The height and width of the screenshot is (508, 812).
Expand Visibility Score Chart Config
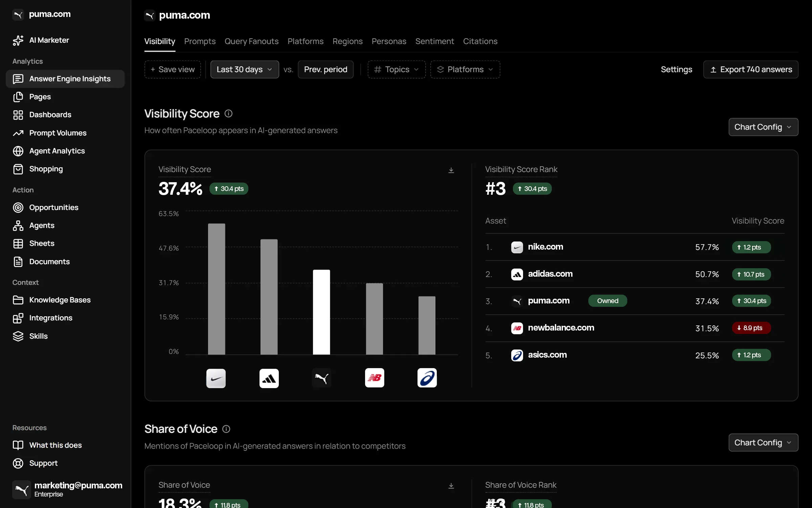tap(763, 127)
